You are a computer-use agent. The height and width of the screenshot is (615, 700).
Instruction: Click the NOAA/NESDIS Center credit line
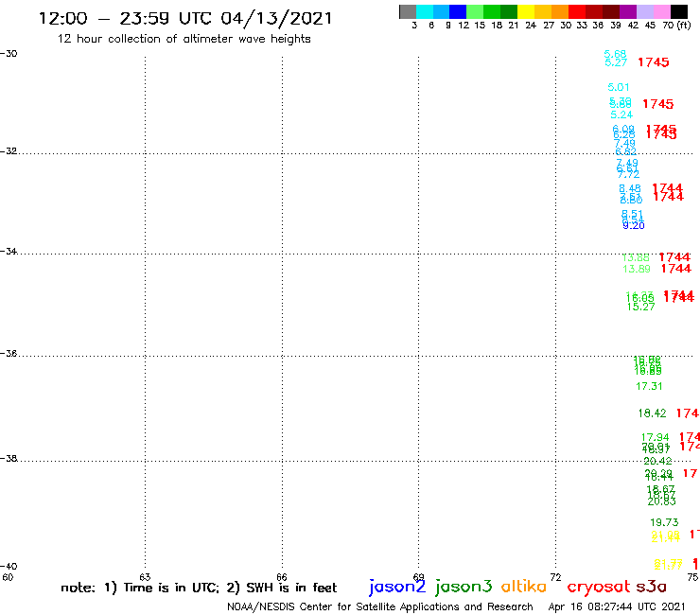(380, 606)
